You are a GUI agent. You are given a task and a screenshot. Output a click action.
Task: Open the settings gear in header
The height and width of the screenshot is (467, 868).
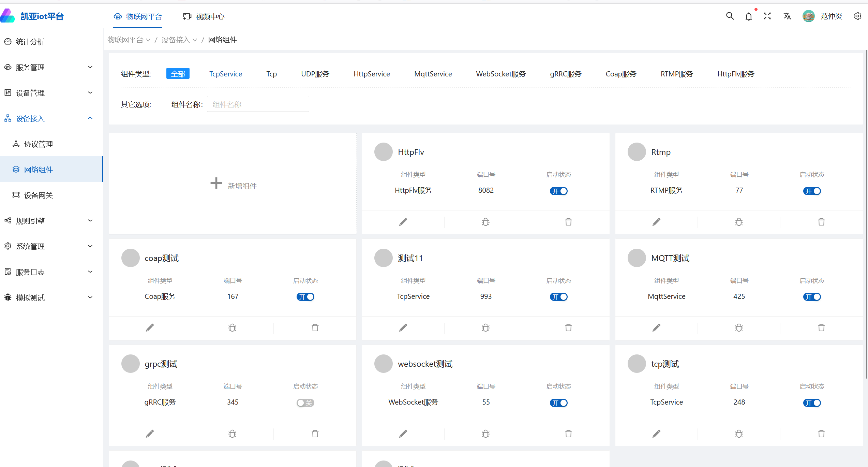857,16
